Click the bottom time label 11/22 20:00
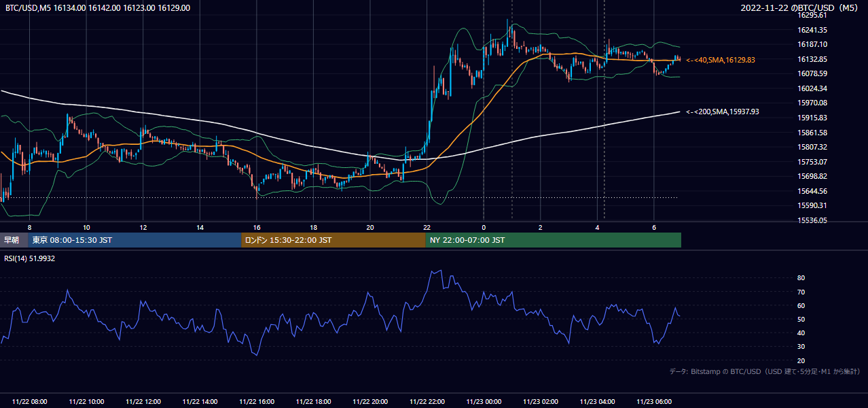 click(369, 402)
